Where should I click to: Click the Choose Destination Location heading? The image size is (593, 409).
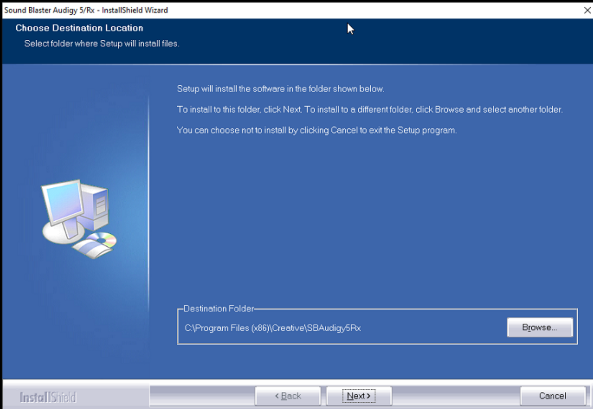[79, 28]
